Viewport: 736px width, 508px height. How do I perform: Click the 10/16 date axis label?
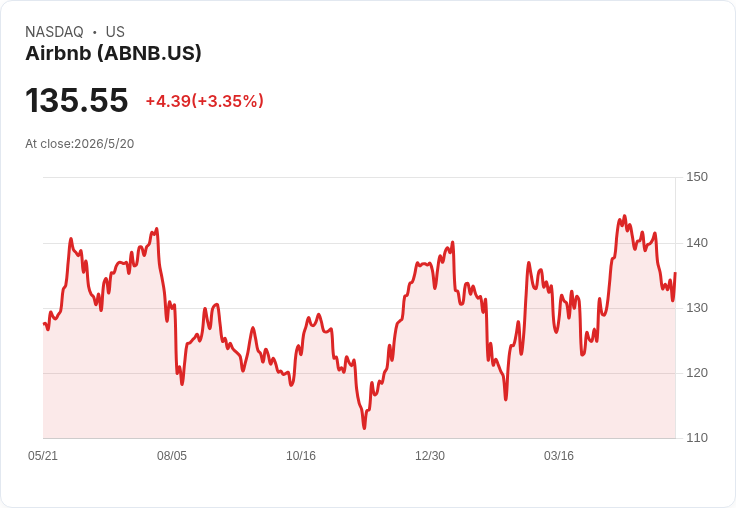(301, 455)
